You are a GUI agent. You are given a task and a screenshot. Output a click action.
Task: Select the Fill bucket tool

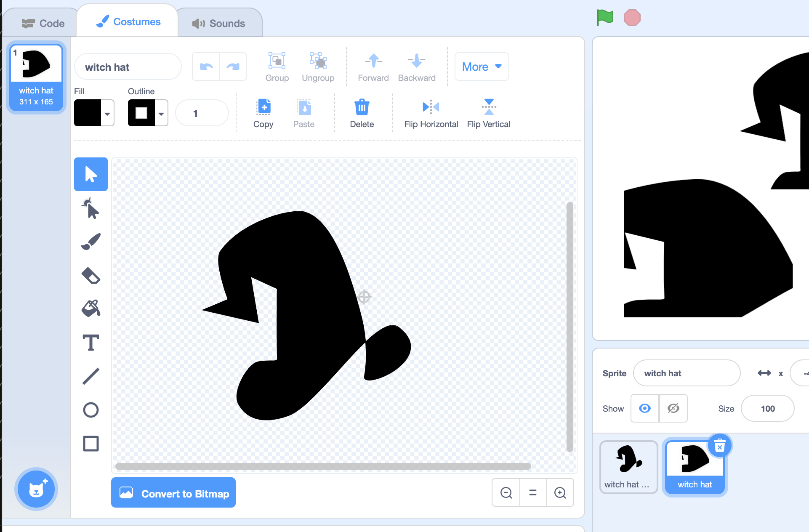pyautogui.click(x=91, y=309)
